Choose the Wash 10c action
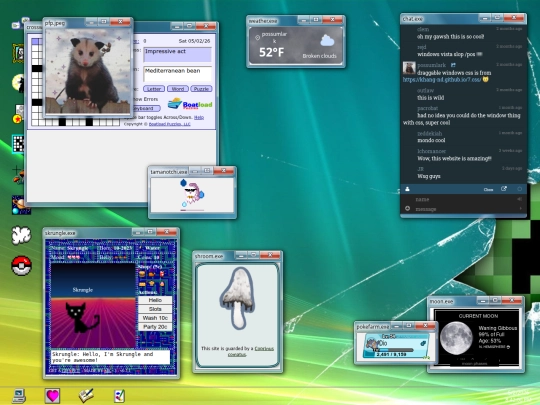This screenshot has height=405, width=540. pyautogui.click(x=155, y=318)
